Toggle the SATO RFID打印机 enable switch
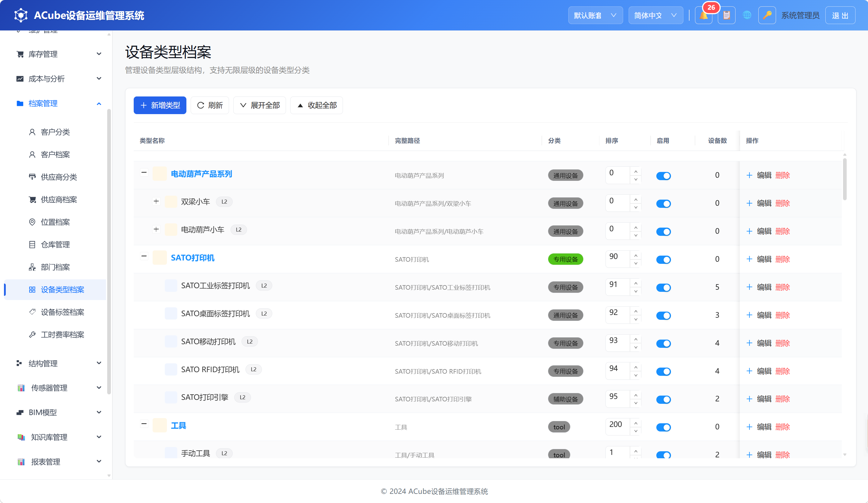The height and width of the screenshot is (503, 868). coord(663,372)
